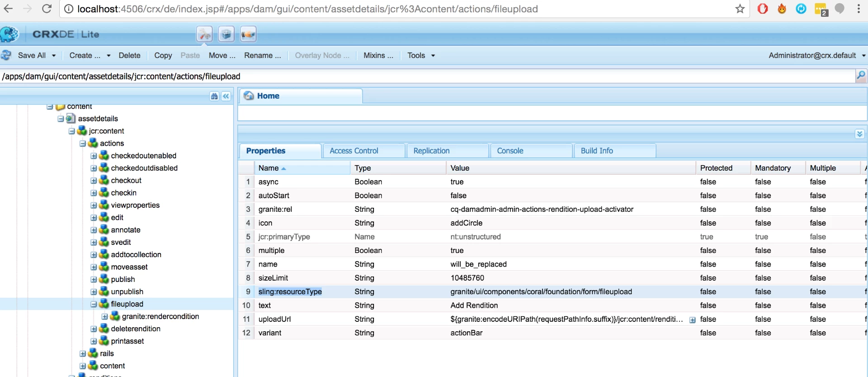Expand the granite:rendercondition node
868x377 pixels.
pyautogui.click(x=104, y=316)
